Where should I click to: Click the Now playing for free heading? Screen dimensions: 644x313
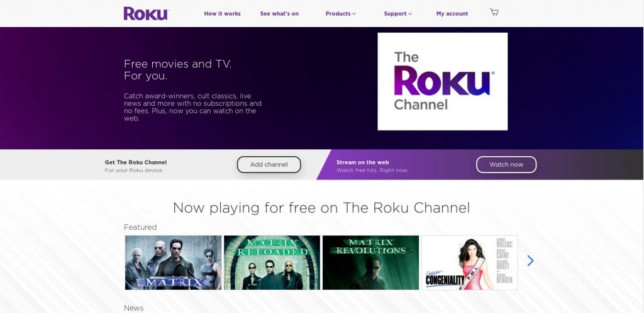point(321,208)
